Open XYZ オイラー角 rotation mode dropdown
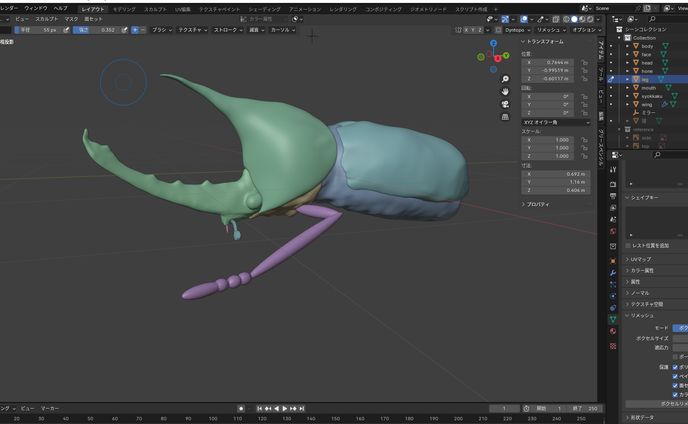688x424 pixels. tap(556, 122)
